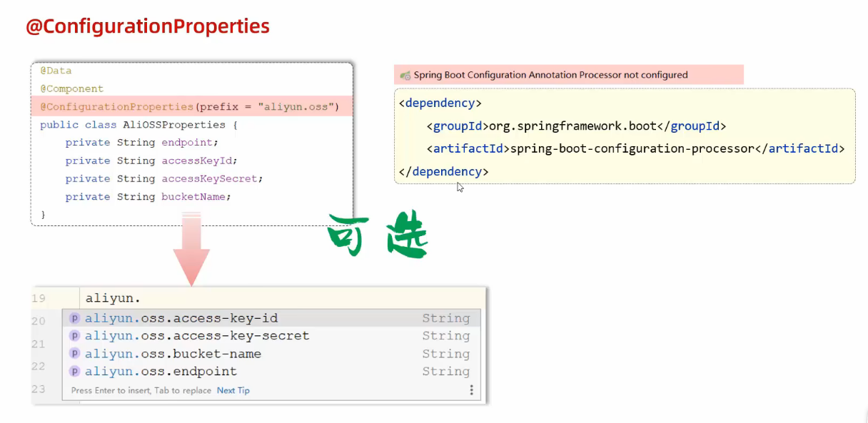Choose aliyun.oss.bucket-name completion entry
868x423 pixels.
[173, 354]
